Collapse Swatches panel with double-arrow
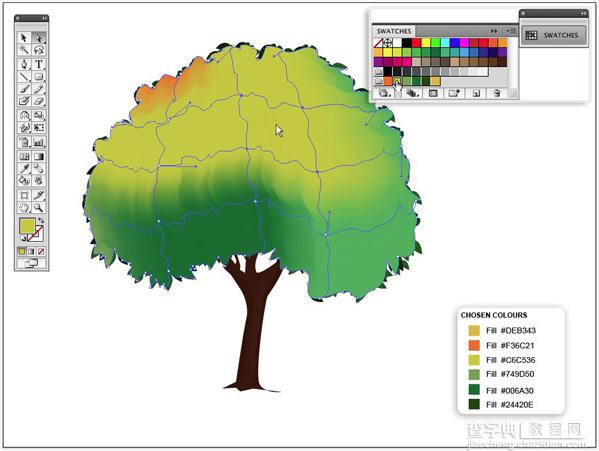 click(x=494, y=31)
